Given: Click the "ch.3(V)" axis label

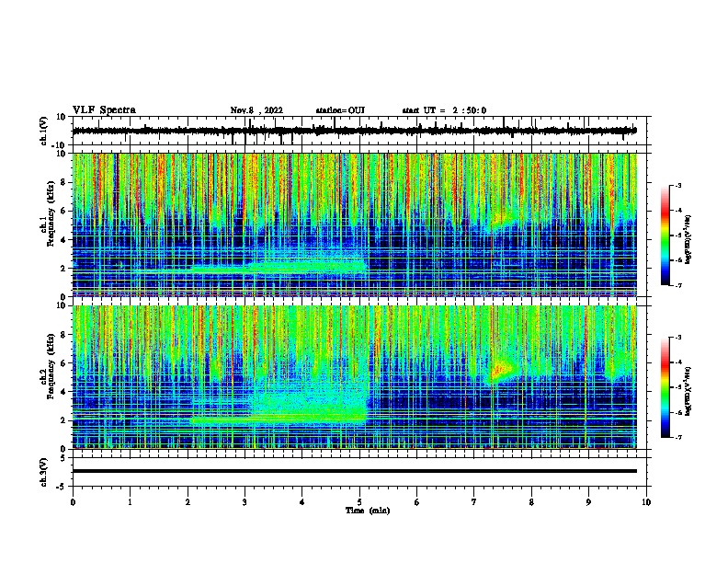Looking at the screenshot, I should (44, 472).
